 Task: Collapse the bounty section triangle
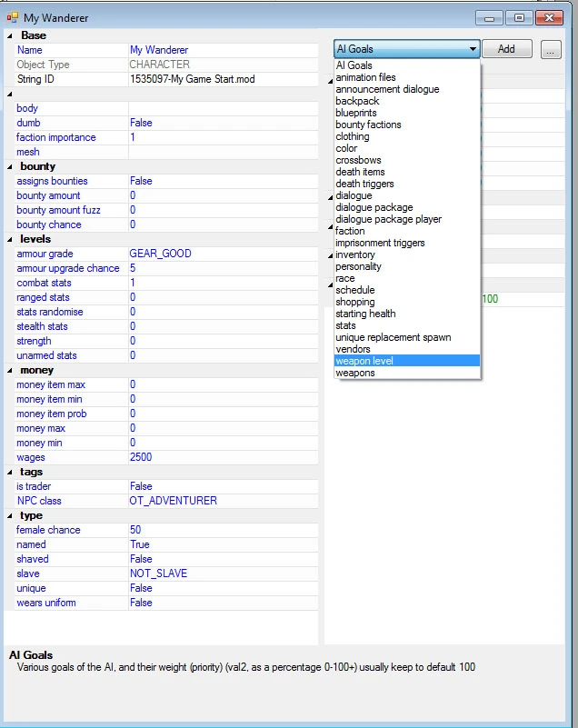click(x=11, y=166)
